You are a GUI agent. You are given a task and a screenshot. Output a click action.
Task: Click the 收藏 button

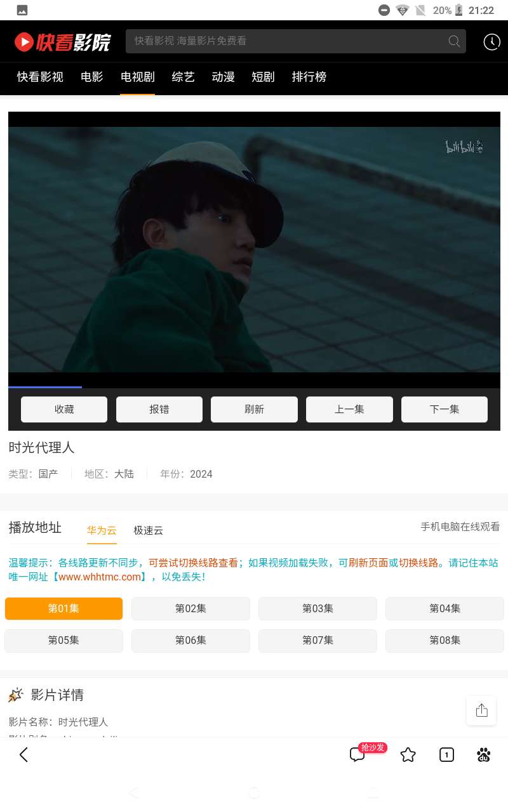pyautogui.click(x=64, y=409)
